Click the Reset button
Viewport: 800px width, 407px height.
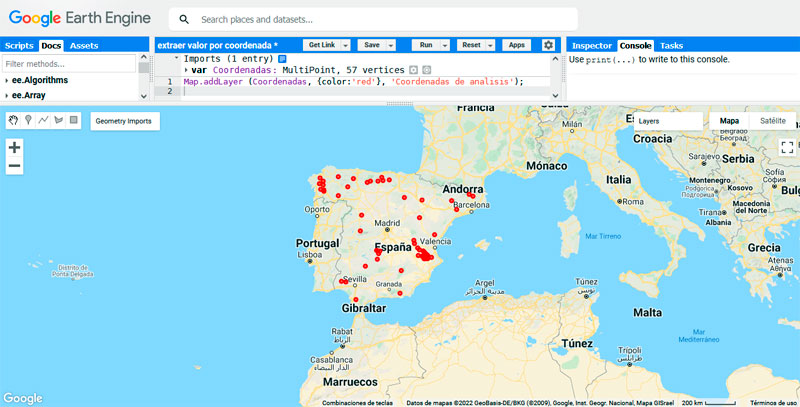[471, 45]
